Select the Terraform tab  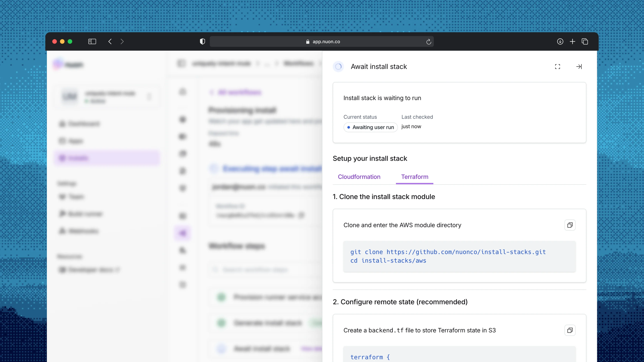[x=414, y=177]
